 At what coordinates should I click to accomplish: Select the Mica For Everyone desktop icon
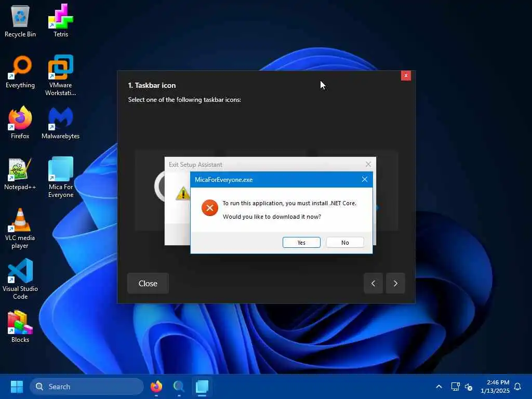click(61, 177)
